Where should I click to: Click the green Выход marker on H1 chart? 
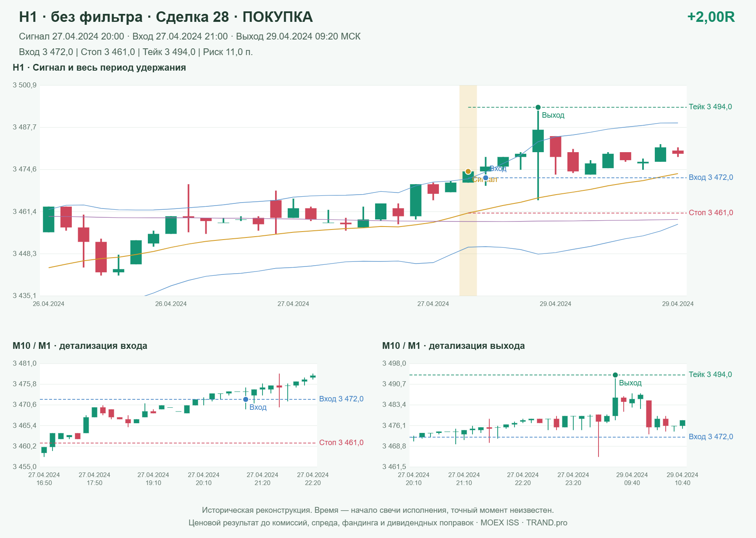(x=538, y=107)
